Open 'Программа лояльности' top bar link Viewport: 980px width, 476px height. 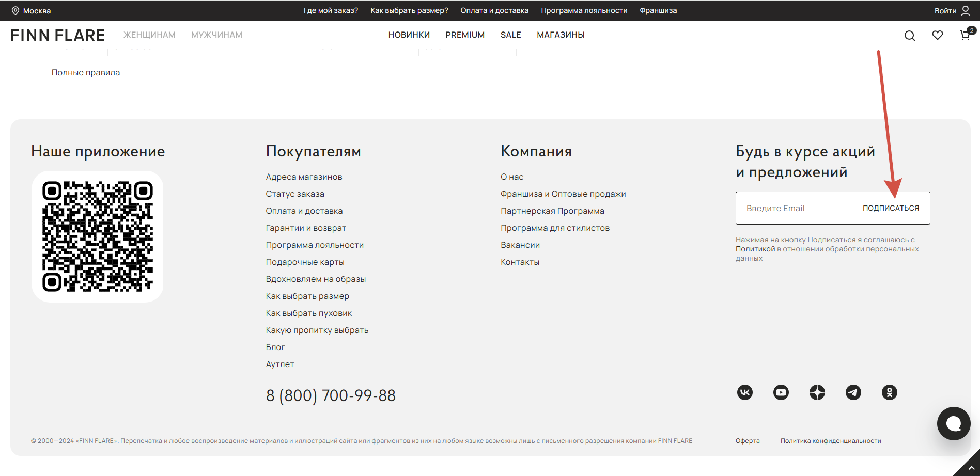[584, 10]
